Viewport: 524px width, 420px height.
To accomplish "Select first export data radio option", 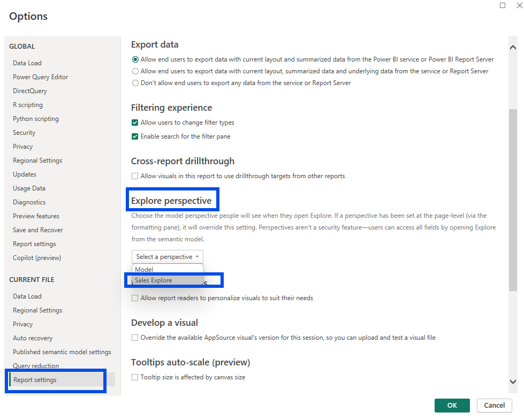I will pyautogui.click(x=135, y=59).
